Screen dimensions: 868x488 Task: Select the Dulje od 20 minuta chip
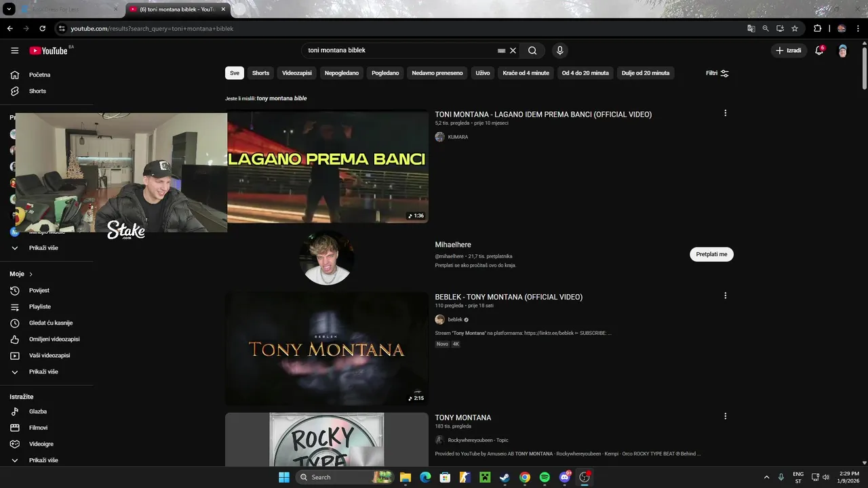click(x=646, y=73)
